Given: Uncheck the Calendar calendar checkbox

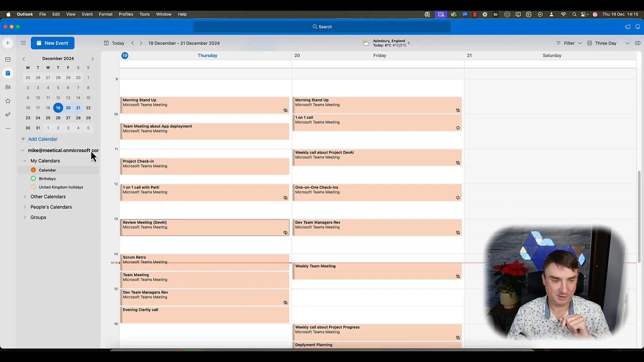Looking at the screenshot, I should click(33, 170).
